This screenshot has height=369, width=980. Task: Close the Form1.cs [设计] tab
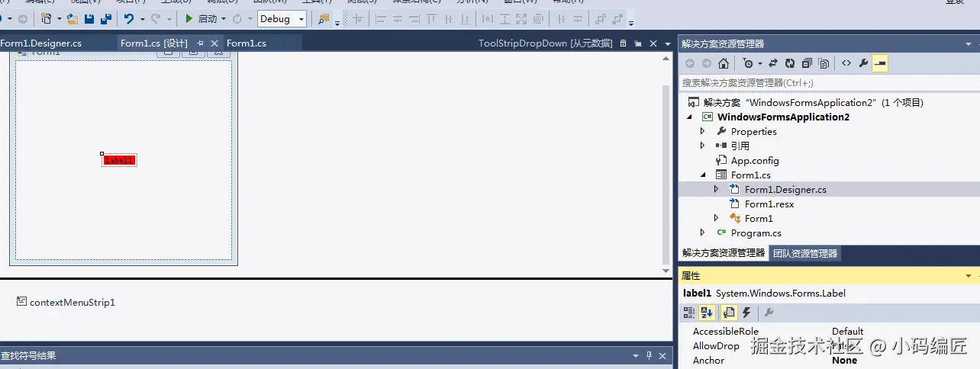pos(214,43)
